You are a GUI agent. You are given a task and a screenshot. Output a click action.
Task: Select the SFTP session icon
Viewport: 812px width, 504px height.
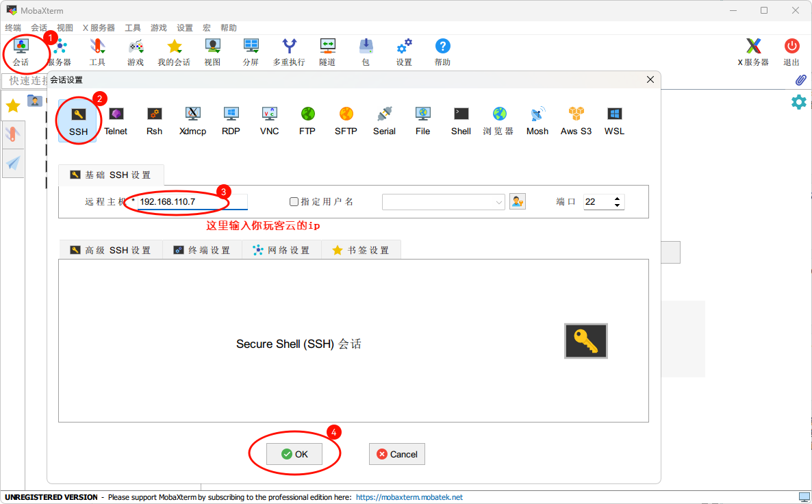(x=346, y=120)
